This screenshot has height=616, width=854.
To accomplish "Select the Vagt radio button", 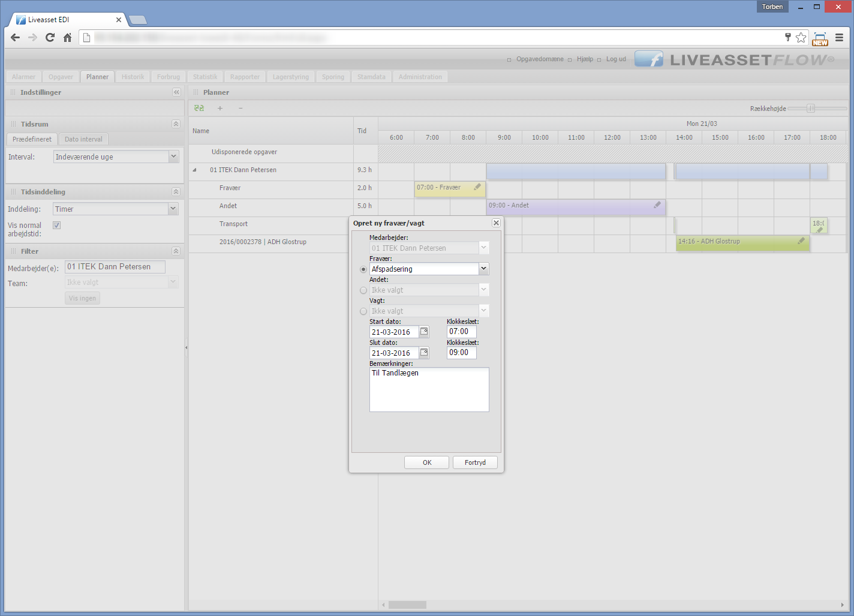I will [363, 311].
